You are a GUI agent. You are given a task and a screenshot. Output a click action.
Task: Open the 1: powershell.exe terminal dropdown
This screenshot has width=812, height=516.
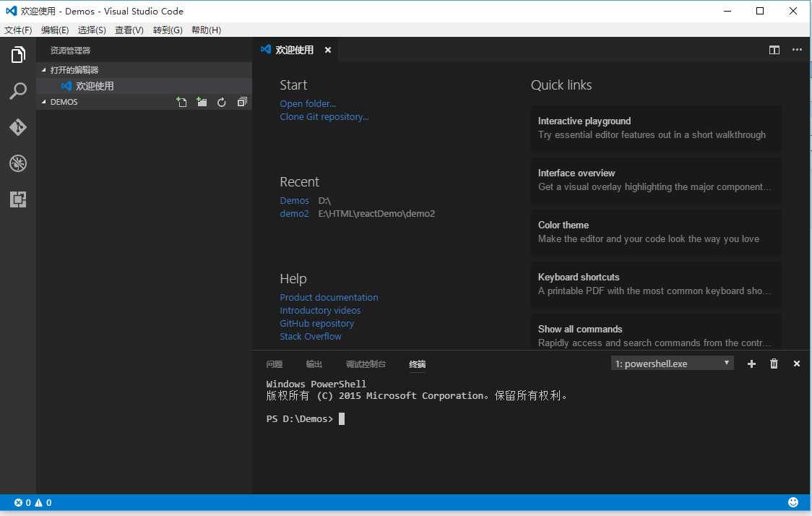click(672, 364)
